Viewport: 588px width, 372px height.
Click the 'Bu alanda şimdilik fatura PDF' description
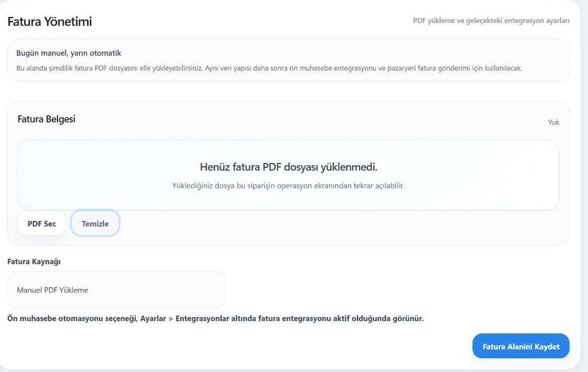[x=269, y=68]
